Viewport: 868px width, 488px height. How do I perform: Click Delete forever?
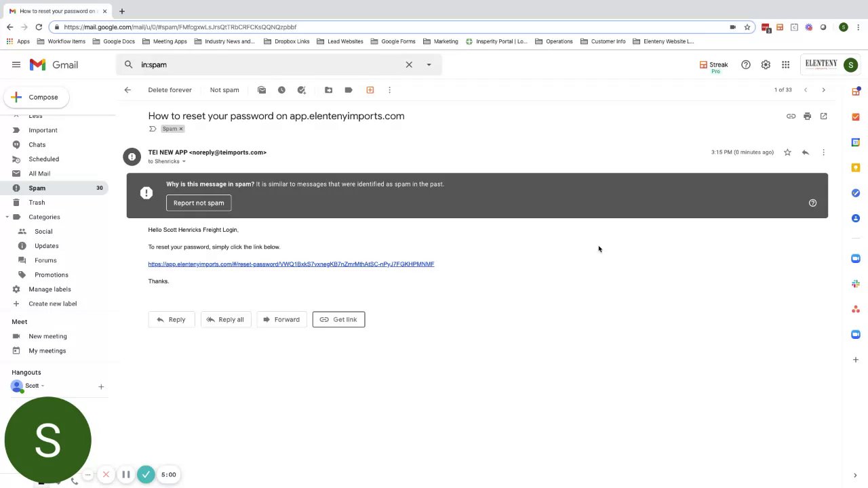[170, 89]
